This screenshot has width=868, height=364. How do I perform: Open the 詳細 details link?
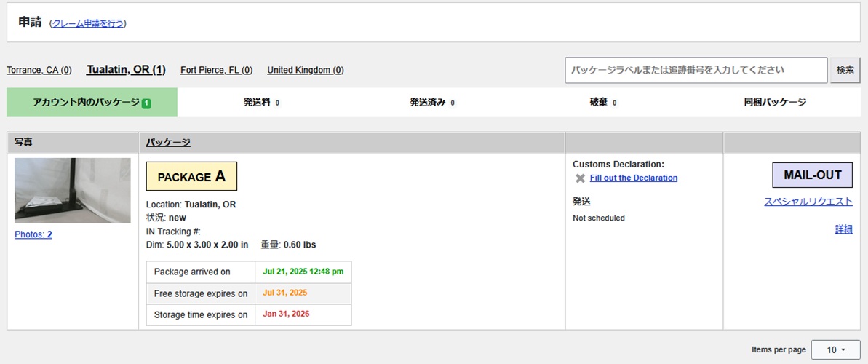coord(843,229)
